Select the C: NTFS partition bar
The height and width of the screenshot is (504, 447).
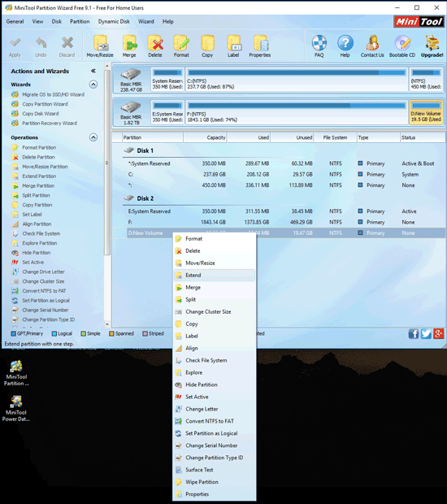[297, 80]
